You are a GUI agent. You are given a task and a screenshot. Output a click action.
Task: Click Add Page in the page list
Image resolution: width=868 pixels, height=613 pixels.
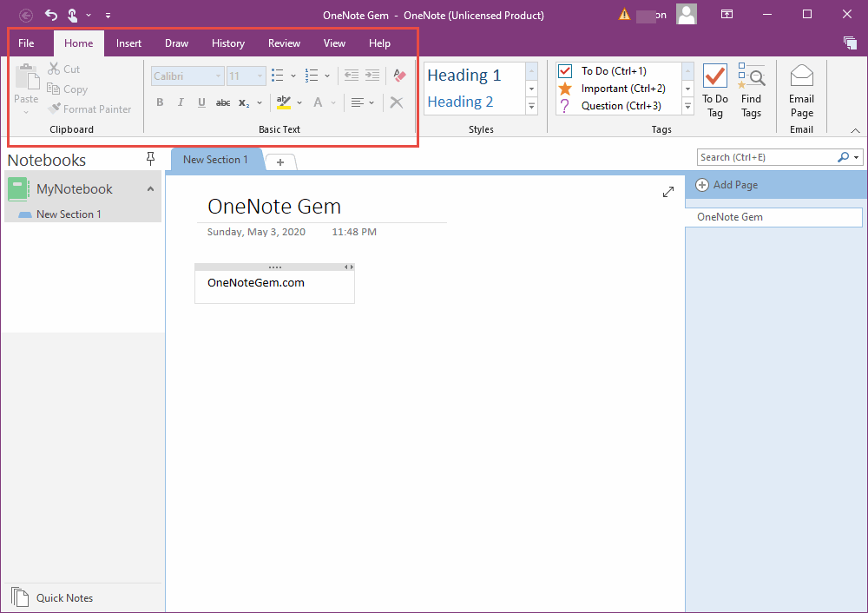727,185
